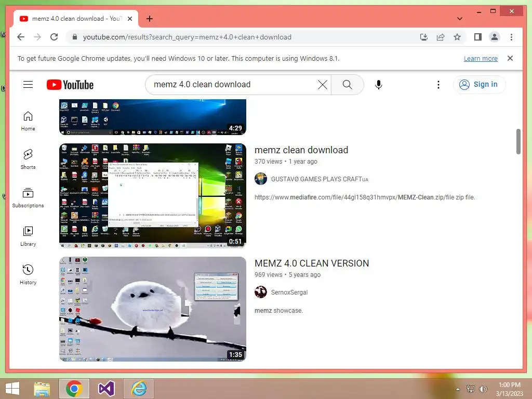The height and width of the screenshot is (399, 532).
Task: Open Internet Explorer from taskbar
Action: (x=138, y=389)
